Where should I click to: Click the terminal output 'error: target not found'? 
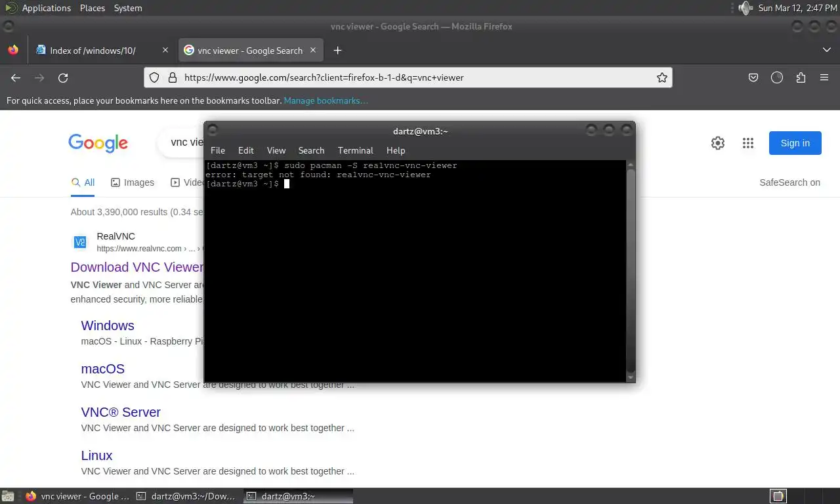[318, 175]
